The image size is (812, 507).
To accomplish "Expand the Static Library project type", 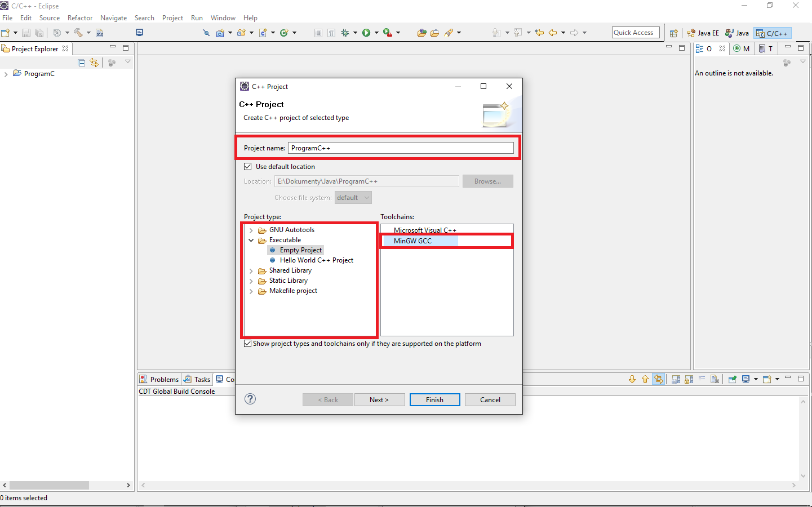I will tap(251, 281).
